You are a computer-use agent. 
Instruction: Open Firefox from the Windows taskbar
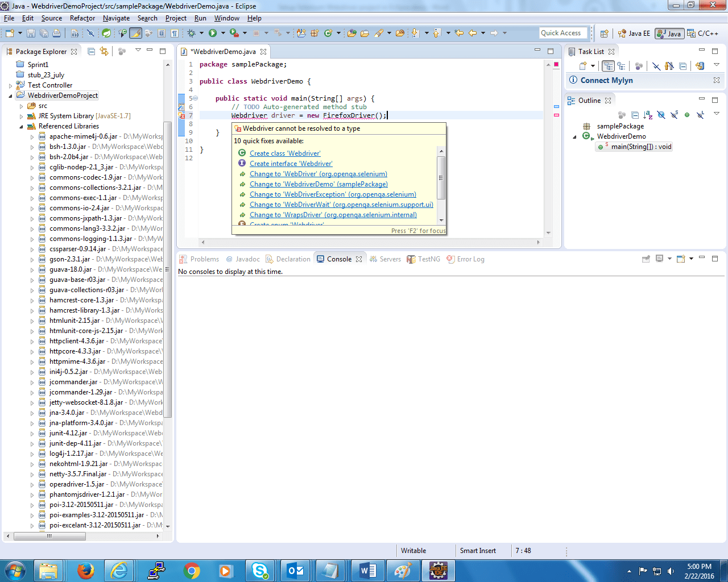click(x=86, y=571)
